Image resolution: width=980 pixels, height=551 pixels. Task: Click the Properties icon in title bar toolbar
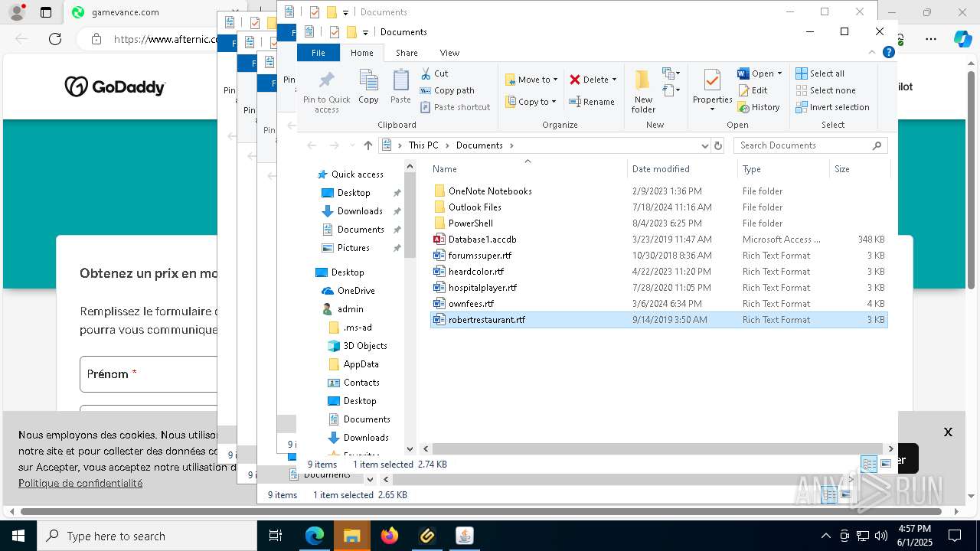click(x=335, y=32)
